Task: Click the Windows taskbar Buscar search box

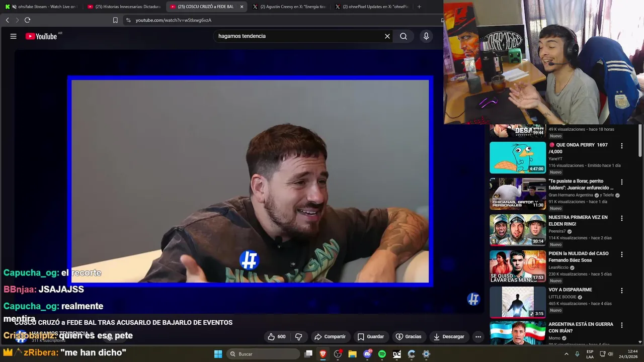Action: pyautogui.click(x=264, y=354)
